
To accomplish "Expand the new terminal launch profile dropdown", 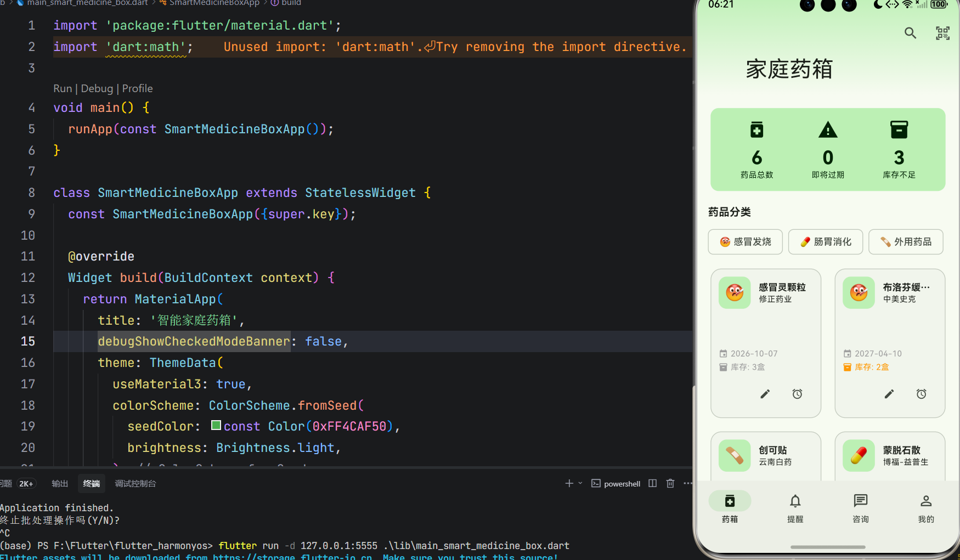I will coord(580,483).
